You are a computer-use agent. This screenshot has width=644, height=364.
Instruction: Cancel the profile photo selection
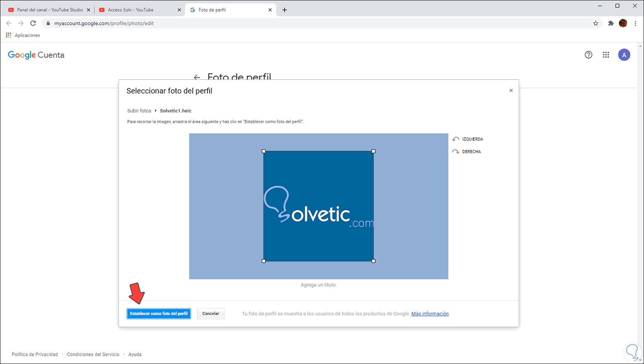211,314
